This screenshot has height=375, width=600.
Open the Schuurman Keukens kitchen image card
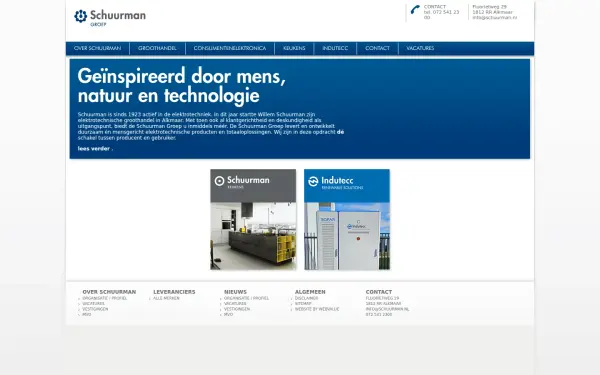click(253, 220)
